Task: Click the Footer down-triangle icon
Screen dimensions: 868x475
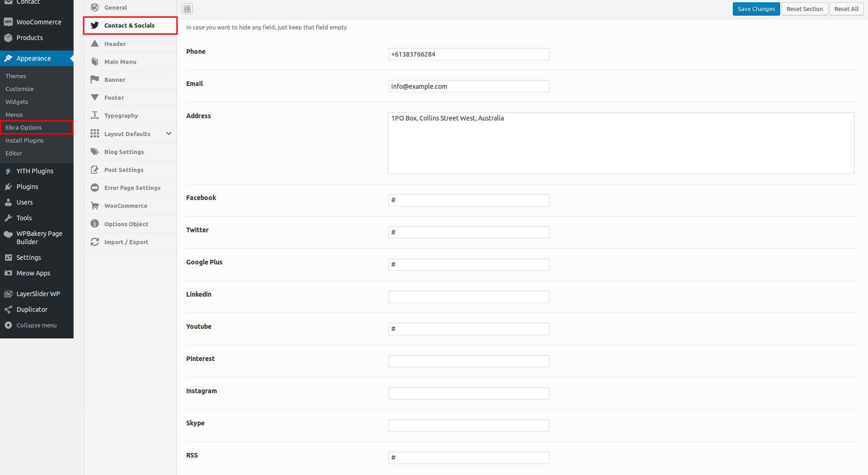Action: point(95,97)
